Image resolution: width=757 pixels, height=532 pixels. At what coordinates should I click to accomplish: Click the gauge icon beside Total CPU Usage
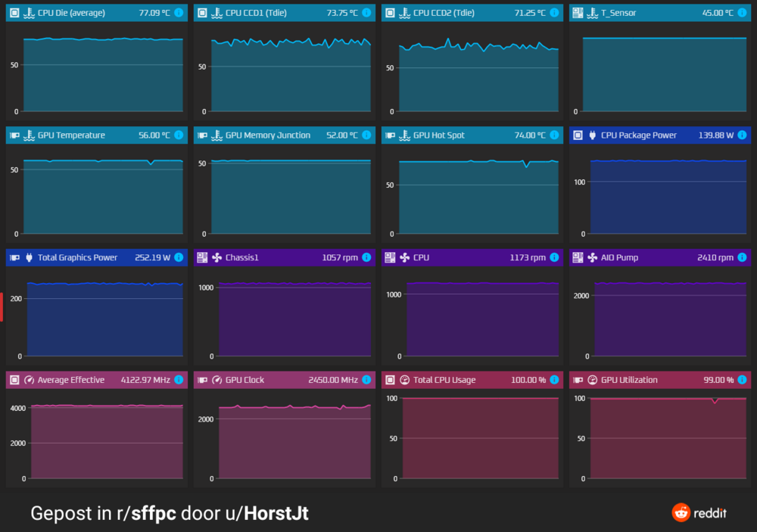pyautogui.click(x=404, y=380)
